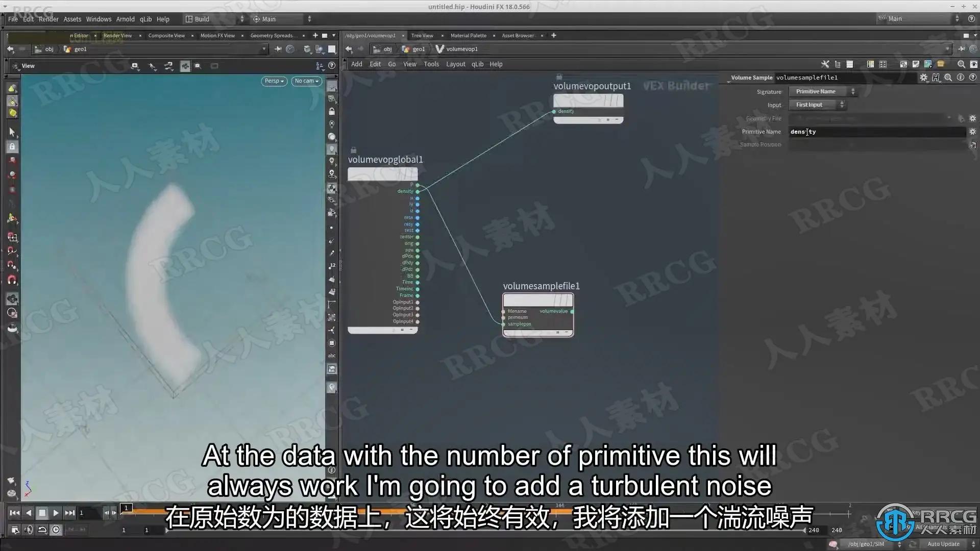
Task: Open the Tools menu in network editor
Action: point(431,64)
